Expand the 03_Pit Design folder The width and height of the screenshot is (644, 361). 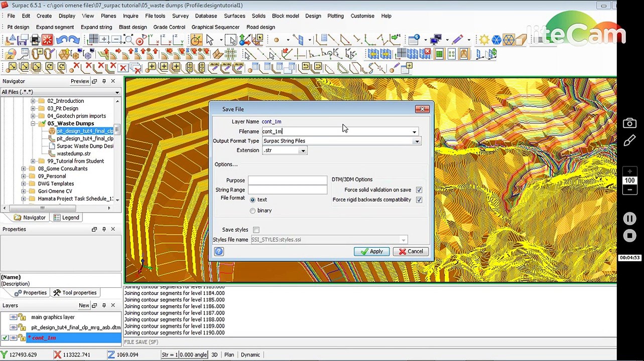coord(33,108)
